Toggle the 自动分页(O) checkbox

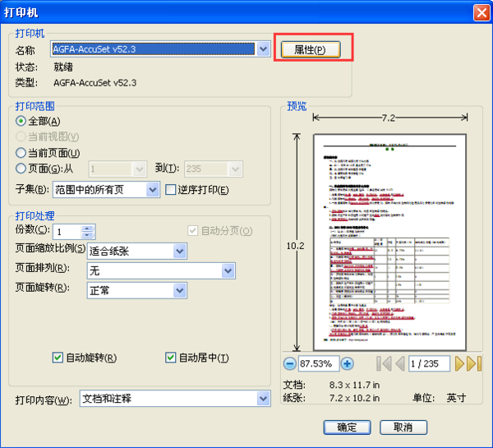click(193, 231)
